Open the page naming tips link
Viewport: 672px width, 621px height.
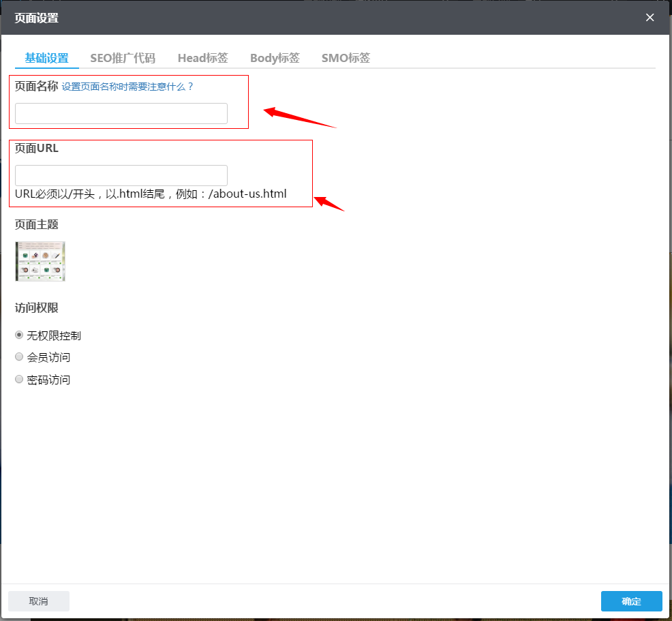point(126,86)
